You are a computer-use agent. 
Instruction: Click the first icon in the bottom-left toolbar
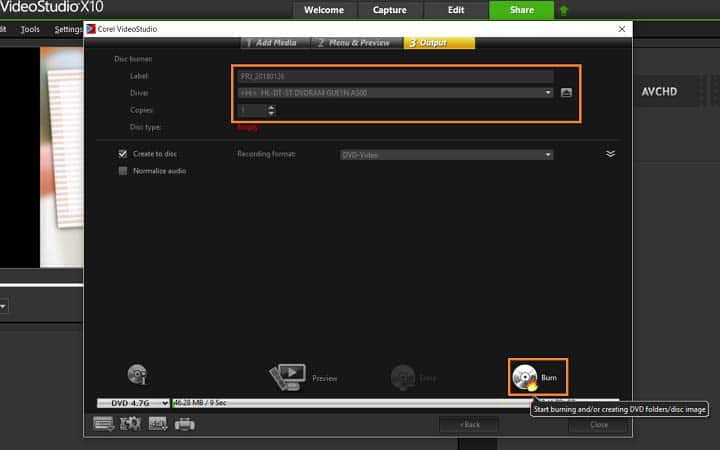pyautogui.click(x=104, y=424)
